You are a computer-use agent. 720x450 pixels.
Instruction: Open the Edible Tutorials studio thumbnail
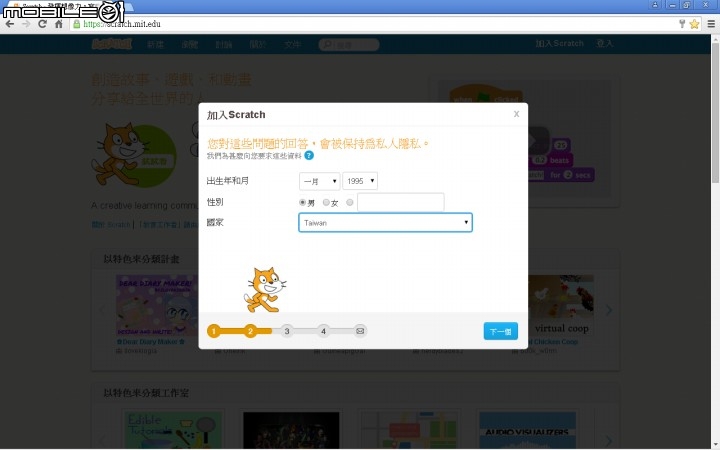click(x=173, y=430)
